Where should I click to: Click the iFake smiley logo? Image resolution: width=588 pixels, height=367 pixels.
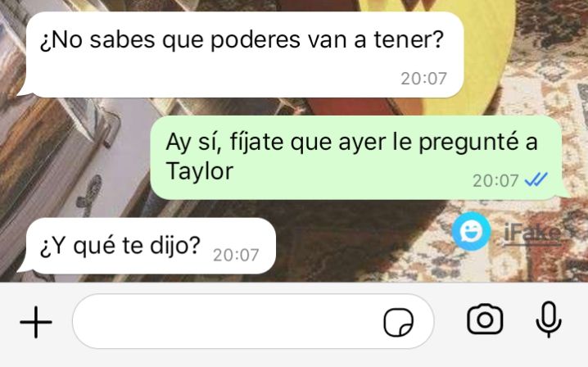(x=472, y=232)
